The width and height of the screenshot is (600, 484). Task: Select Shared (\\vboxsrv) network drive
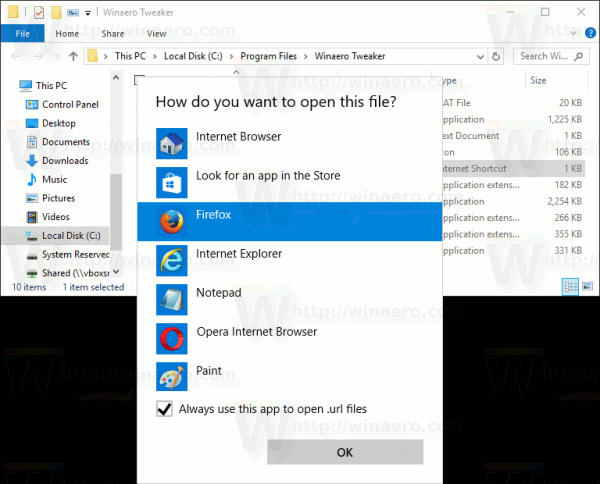(67, 273)
